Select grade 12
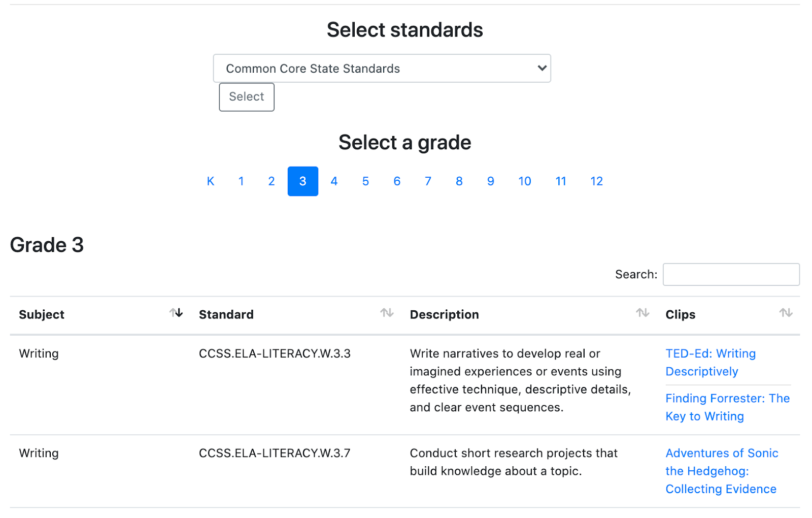812x518 pixels. pos(596,181)
